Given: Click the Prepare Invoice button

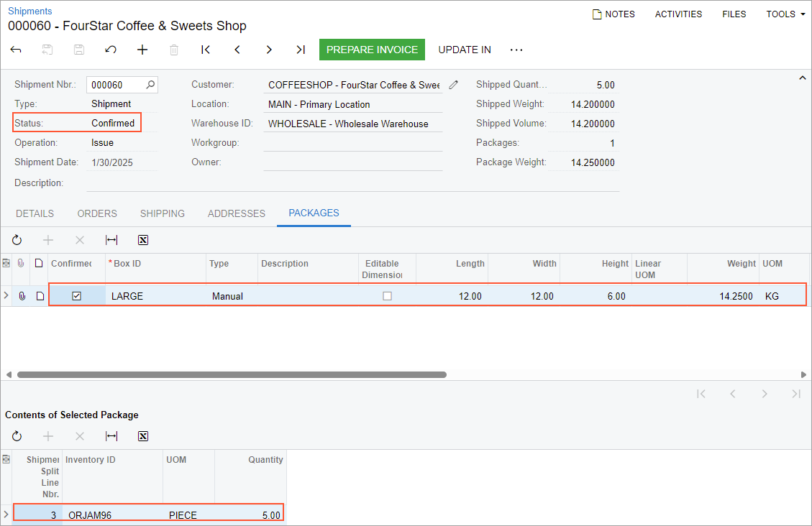Looking at the screenshot, I should pos(372,50).
